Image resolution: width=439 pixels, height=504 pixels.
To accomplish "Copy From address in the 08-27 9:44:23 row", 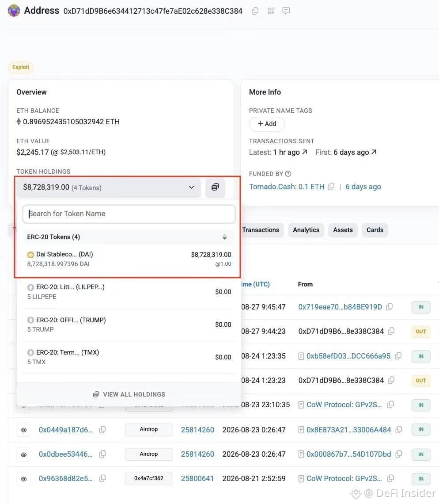I will pyautogui.click(x=391, y=331).
